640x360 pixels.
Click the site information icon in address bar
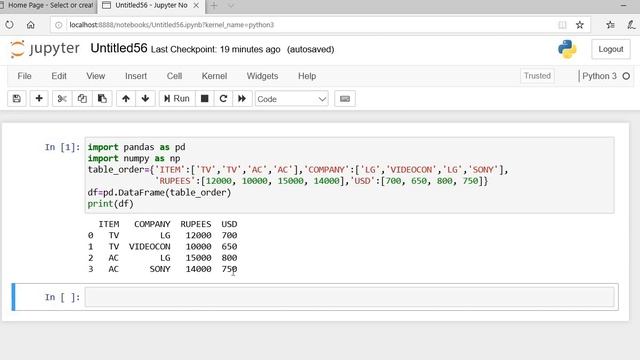tap(59, 25)
